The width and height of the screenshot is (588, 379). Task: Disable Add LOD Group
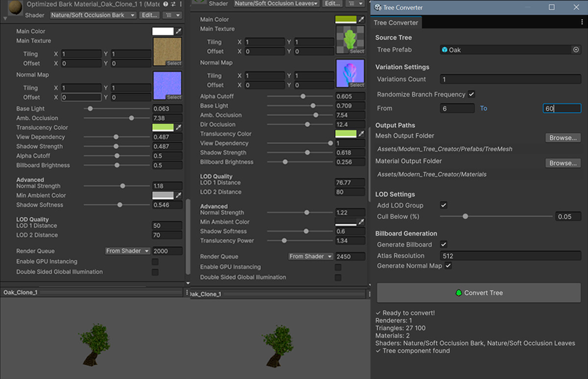pyautogui.click(x=443, y=205)
